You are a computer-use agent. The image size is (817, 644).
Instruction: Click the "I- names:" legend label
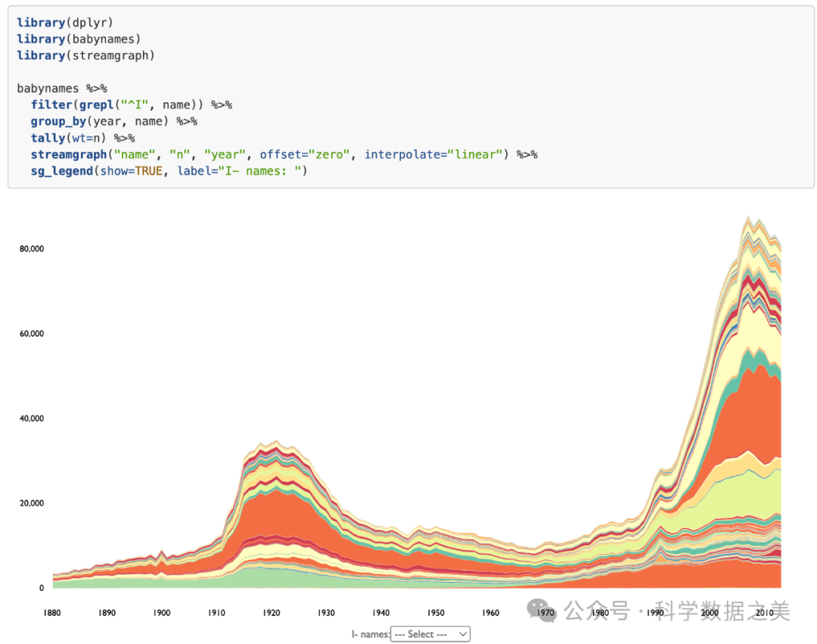(x=370, y=634)
